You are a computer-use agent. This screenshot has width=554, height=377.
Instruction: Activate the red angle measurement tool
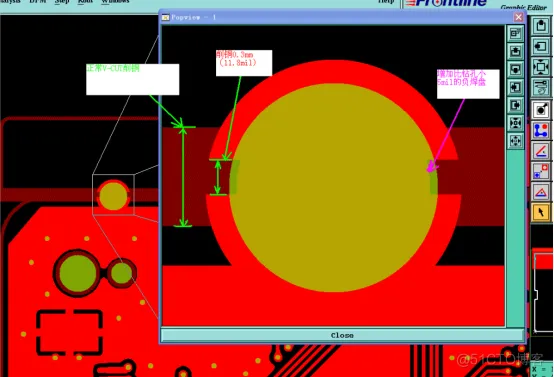541,151
